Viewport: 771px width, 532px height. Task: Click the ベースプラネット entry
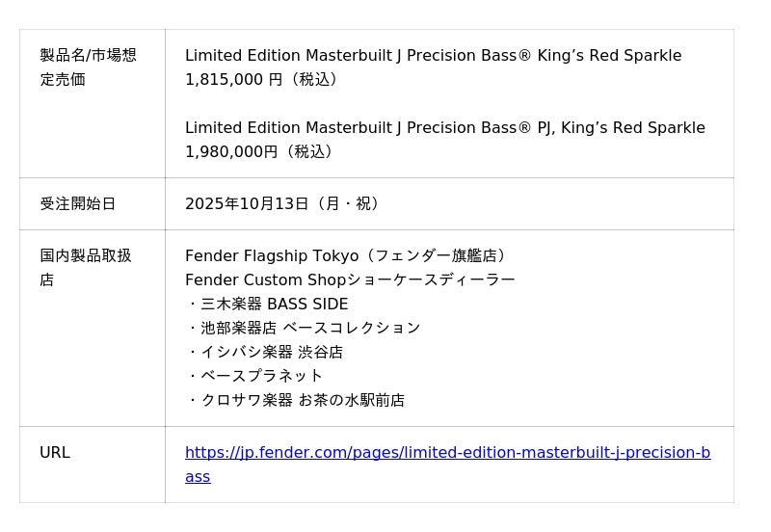coord(261,376)
